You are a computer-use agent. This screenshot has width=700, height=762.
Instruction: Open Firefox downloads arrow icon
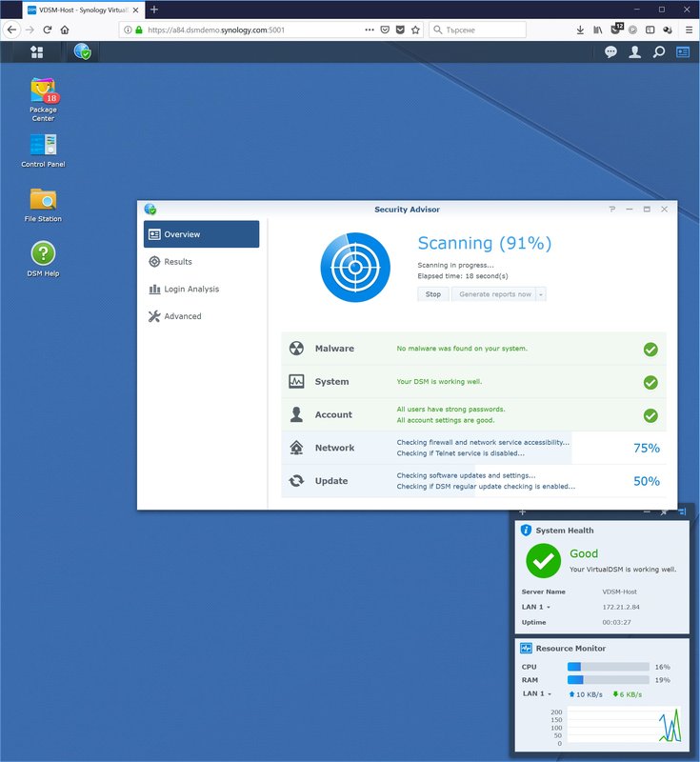(580, 30)
